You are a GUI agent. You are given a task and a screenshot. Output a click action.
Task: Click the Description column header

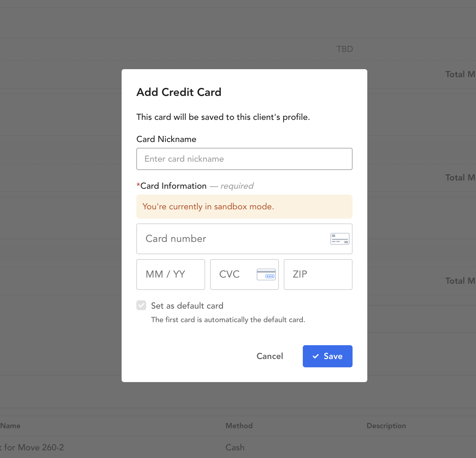pos(386,426)
